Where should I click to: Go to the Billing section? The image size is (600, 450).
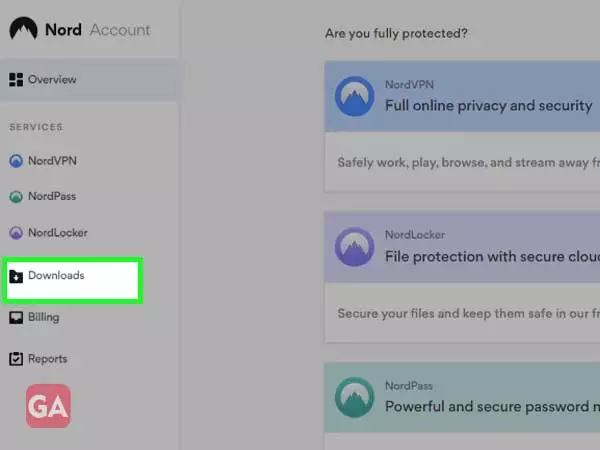(x=44, y=317)
